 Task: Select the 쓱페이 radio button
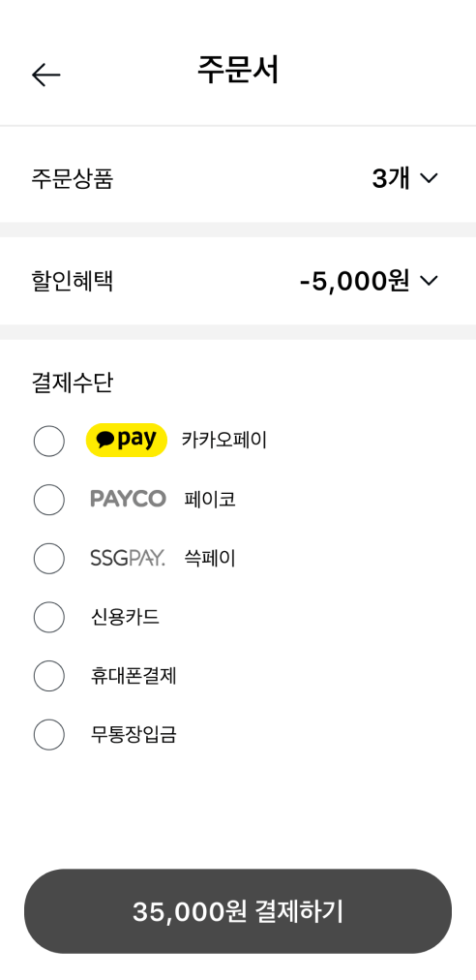click(x=48, y=558)
